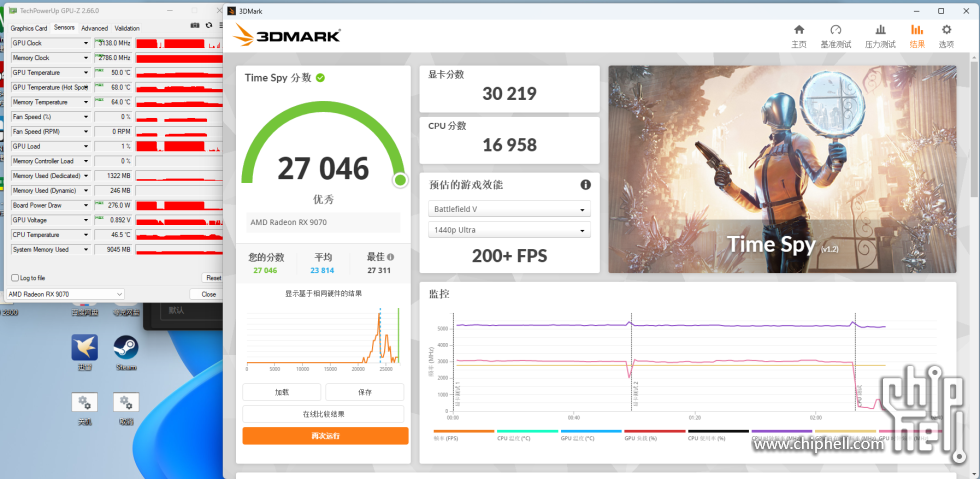Click the GPU Load sensor graph
Viewport: 980px width, 479px height.
[x=179, y=146]
